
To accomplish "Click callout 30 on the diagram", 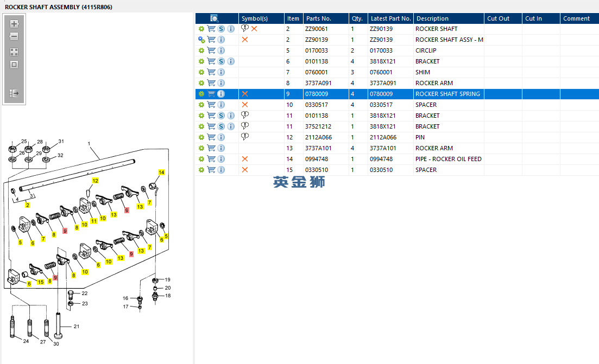I will tap(56, 344).
